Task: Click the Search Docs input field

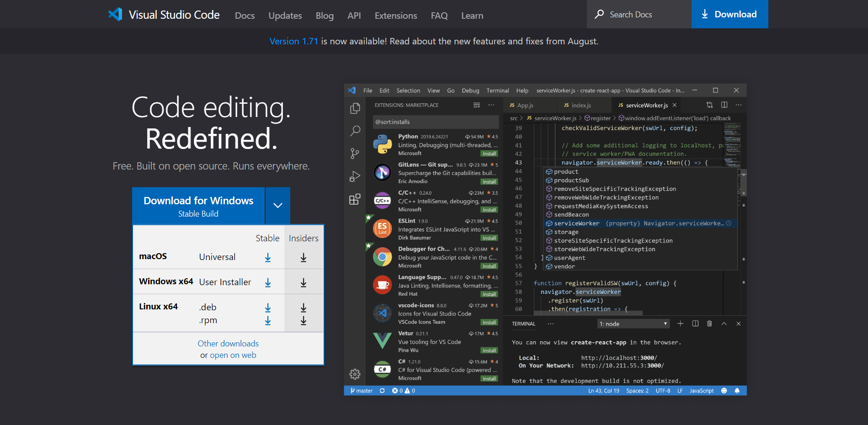Action: click(x=639, y=14)
